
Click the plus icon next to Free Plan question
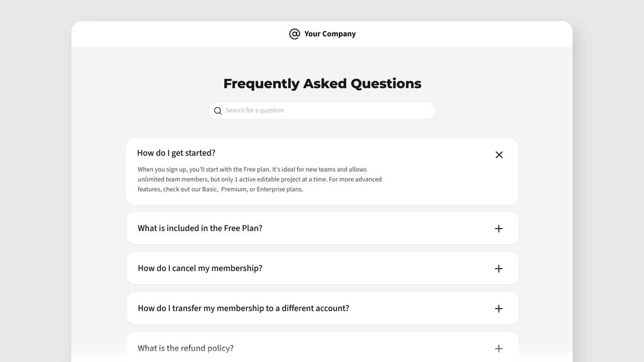pyautogui.click(x=498, y=228)
